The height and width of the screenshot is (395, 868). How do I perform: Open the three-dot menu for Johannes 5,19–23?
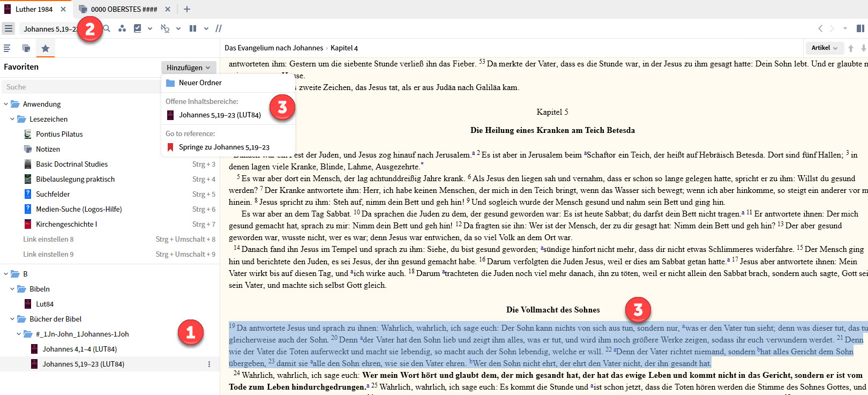coord(209,364)
